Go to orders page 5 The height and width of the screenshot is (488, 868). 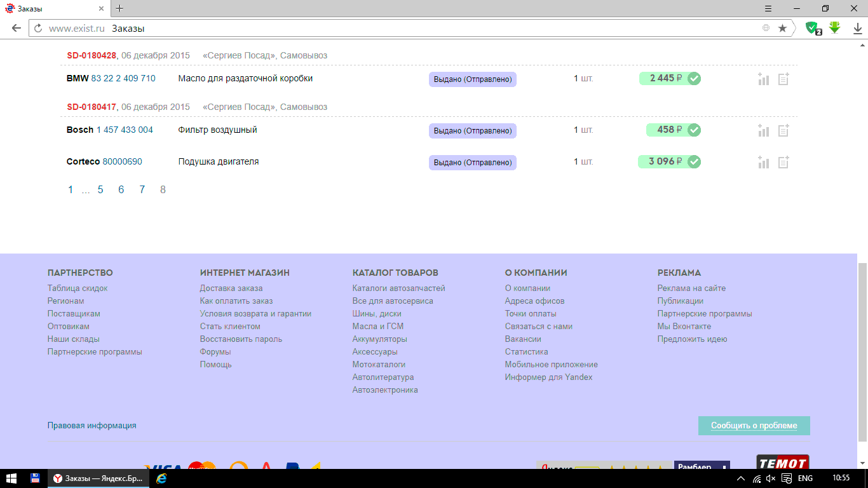(x=100, y=189)
